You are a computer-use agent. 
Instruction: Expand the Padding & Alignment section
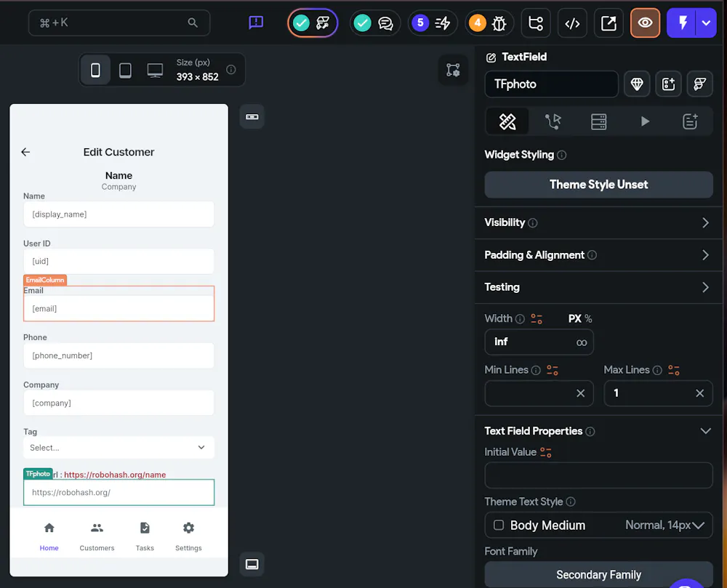click(x=598, y=255)
